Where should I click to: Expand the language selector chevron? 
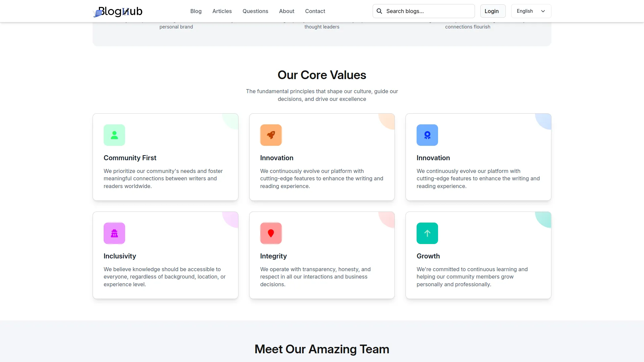coord(543,11)
